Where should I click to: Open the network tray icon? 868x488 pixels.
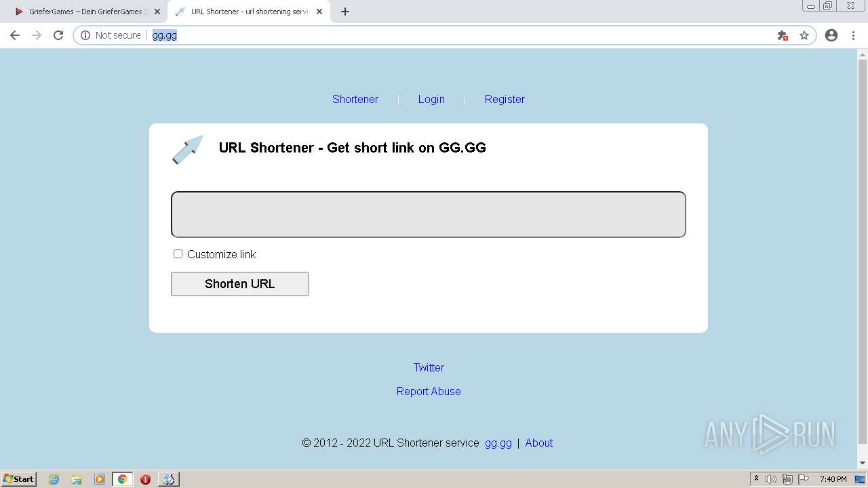coord(787,479)
